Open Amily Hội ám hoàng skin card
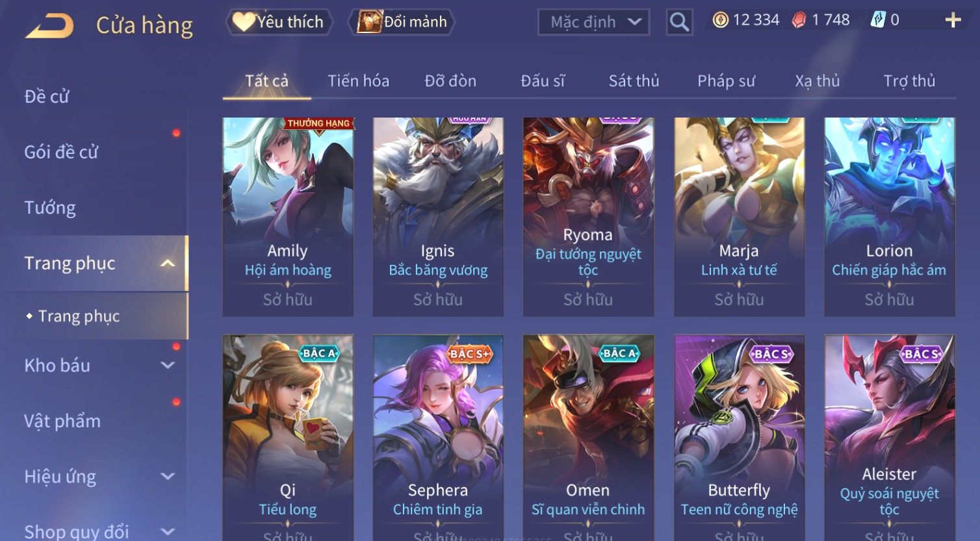 (288, 217)
